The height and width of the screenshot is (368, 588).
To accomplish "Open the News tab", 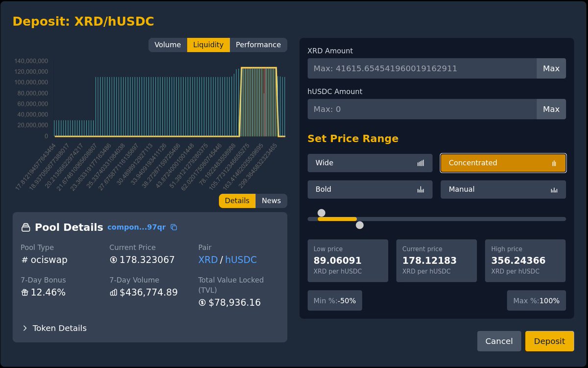I will [x=271, y=201].
